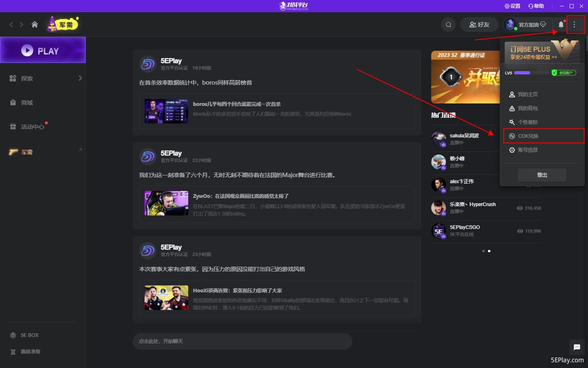Select CDK兑换 in the dropdown menu
Screen dimensions: 588x368
click(x=543, y=136)
